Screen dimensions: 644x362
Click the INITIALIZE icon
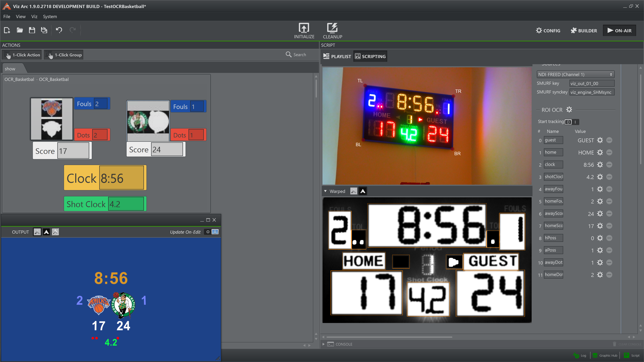click(304, 28)
